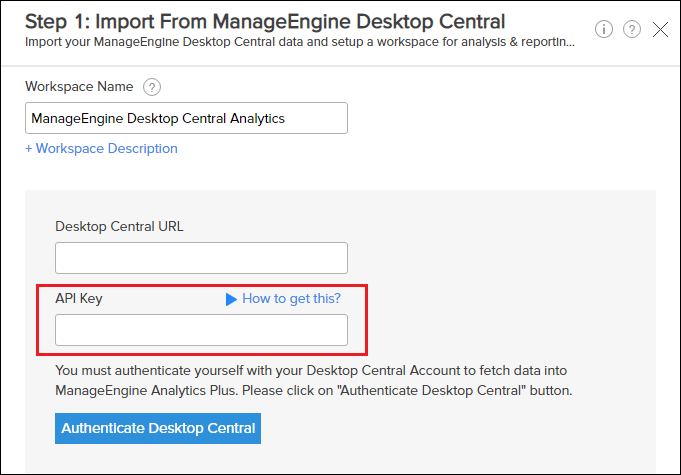Click the info icon in dialog header

click(604, 29)
